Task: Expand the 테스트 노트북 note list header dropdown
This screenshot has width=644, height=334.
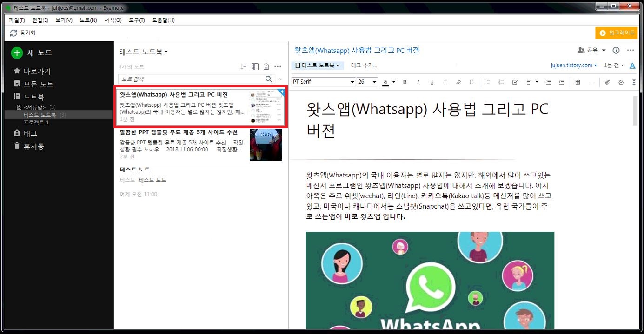Action: pos(144,52)
